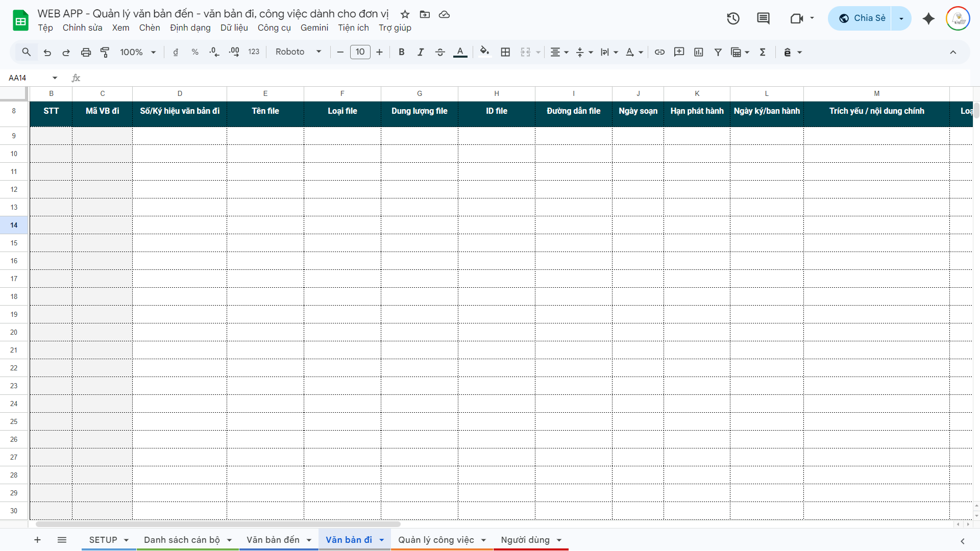This screenshot has width=980, height=551.
Task: Toggle strikethrough formatting
Action: 440,52
